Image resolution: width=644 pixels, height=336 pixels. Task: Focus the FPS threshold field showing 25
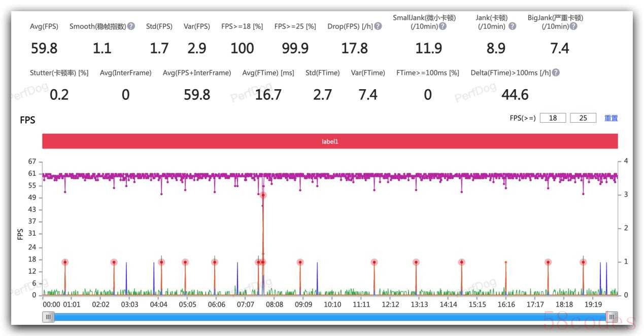pyautogui.click(x=583, y=118)
